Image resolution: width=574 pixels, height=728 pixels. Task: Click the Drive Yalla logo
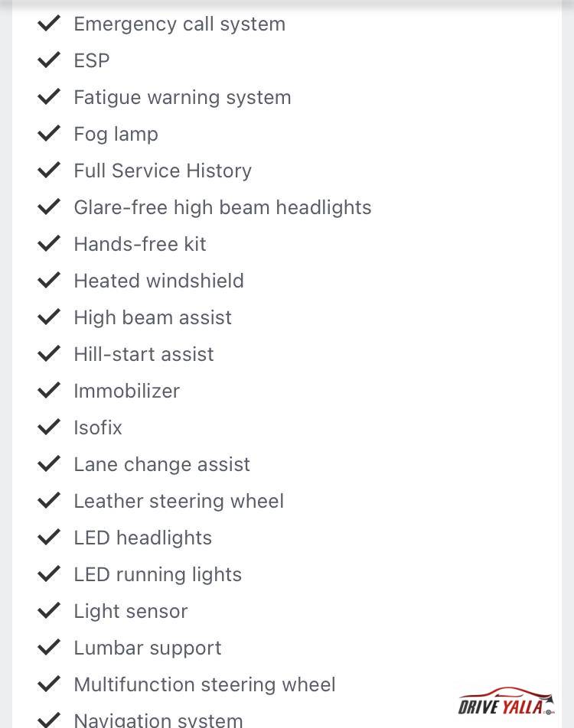tap(506, 701)
